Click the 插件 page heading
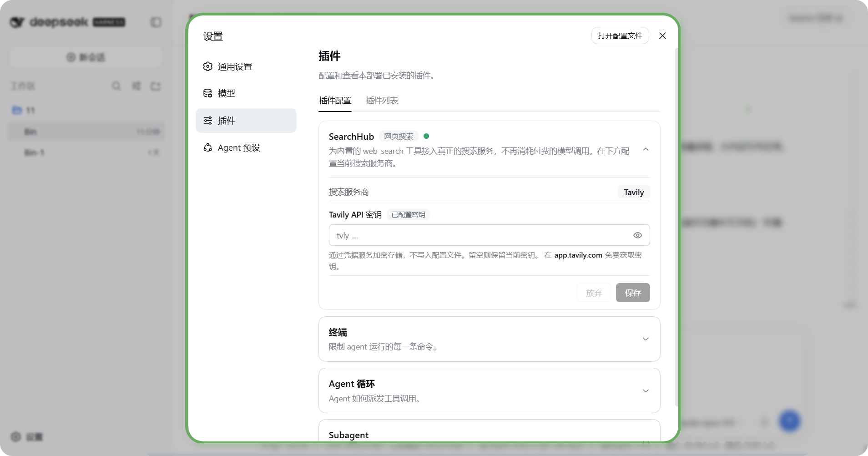The image size is (868, 456). coord(329,56)
